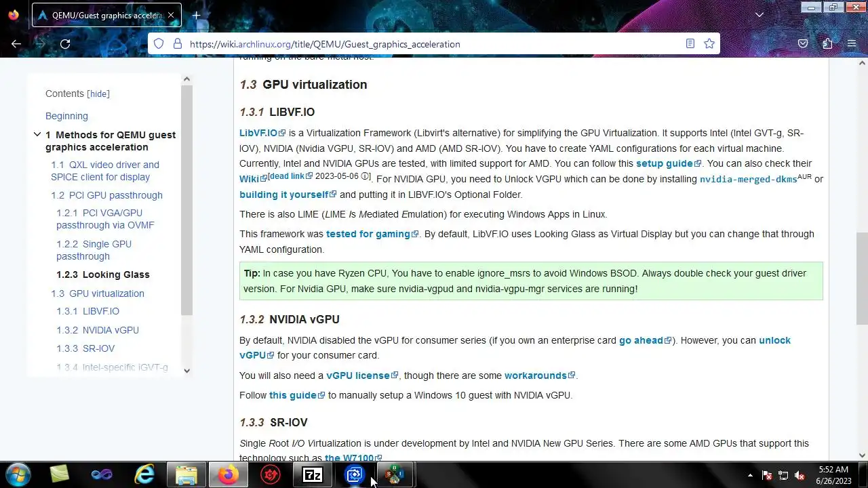
Task: Reload the current page
Action: pos(65,43)
